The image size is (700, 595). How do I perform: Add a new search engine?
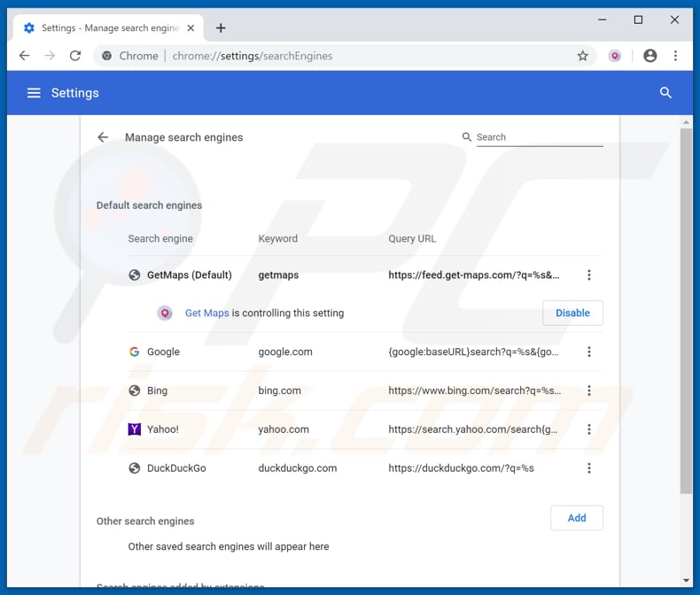click(x=576, y=518)
